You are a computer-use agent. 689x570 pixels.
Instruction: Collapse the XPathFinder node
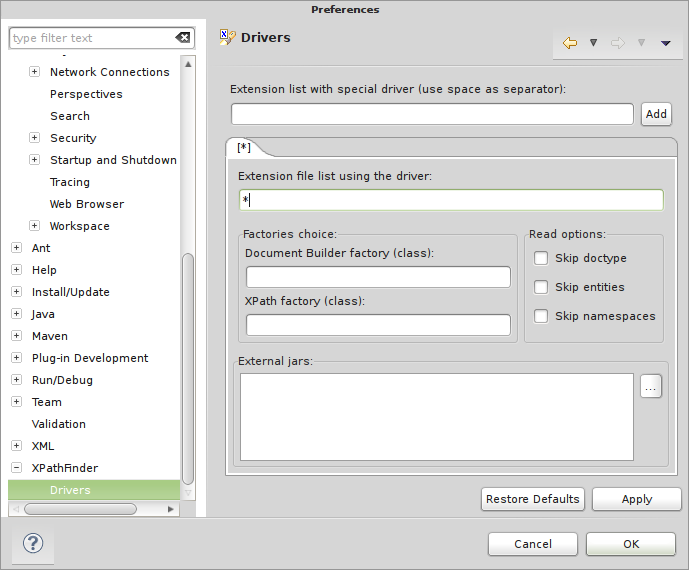[x=16, y=468]
